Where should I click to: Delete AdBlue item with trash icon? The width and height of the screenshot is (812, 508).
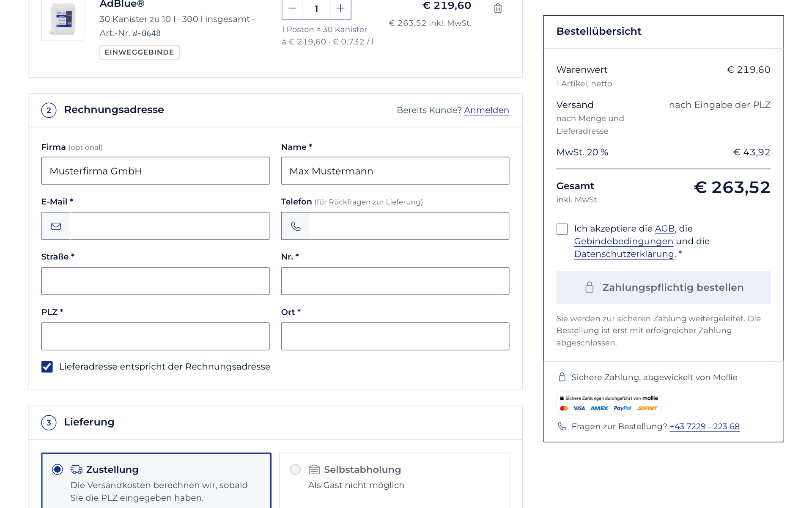click(x=498, y=8)
